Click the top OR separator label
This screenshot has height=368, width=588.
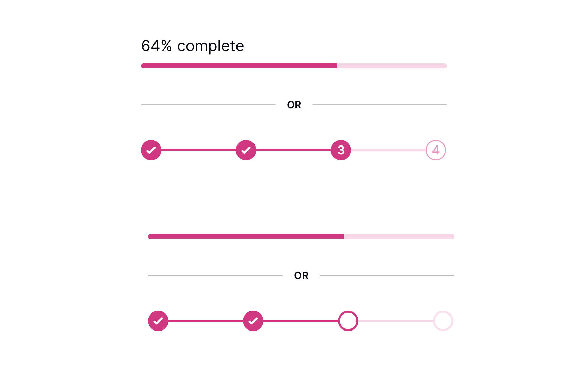(x=294, y=105)
